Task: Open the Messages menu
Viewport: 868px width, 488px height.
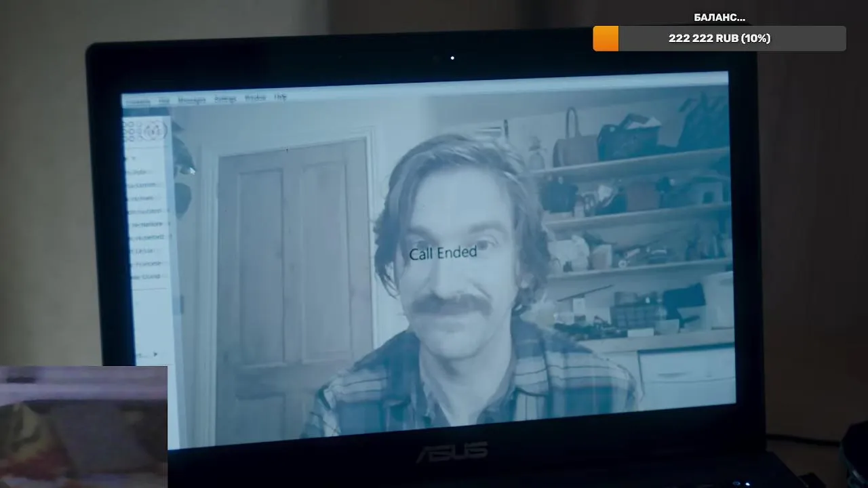Action: point(191,100)
